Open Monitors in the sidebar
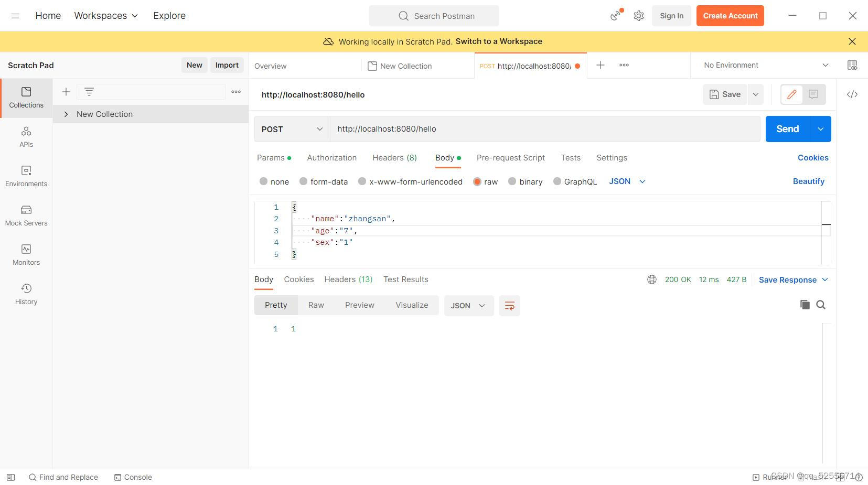Image resolution: width=868 pixels, height=485 pixels. (26, 255)
